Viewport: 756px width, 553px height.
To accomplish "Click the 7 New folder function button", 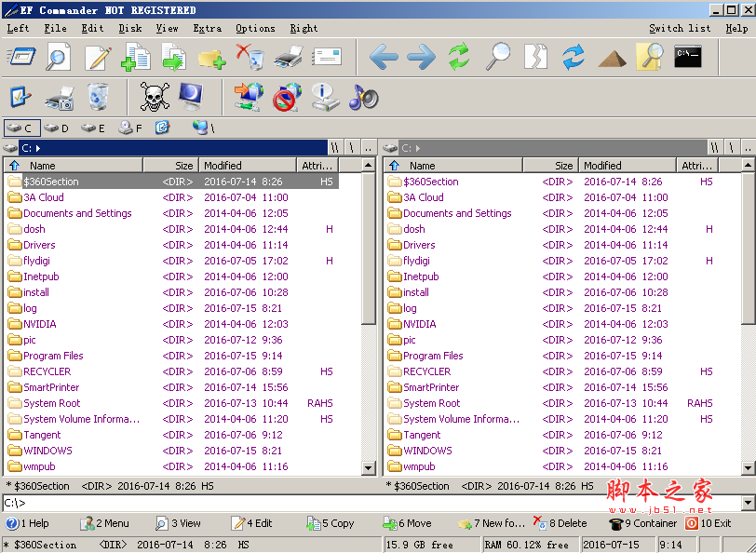I will (491, 523).
